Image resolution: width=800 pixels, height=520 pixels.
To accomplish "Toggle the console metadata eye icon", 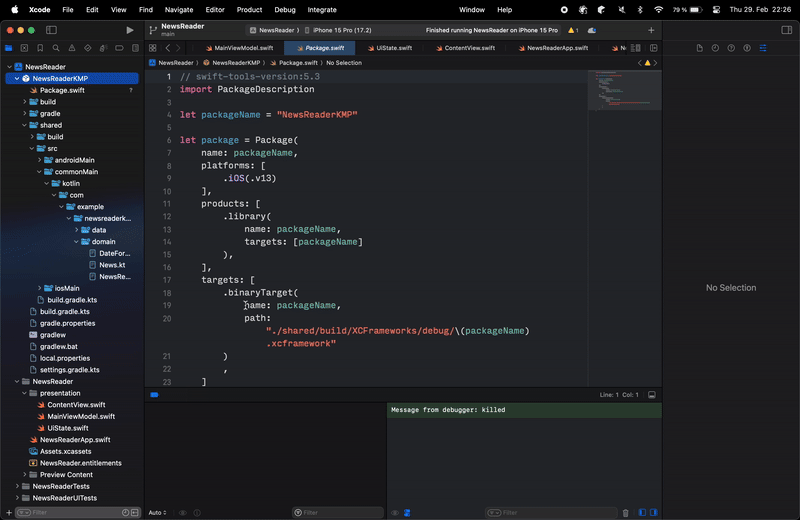I will (395, 513).
